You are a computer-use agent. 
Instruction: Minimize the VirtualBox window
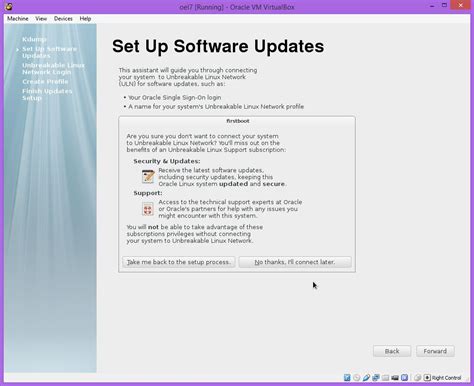click(432, 6)
